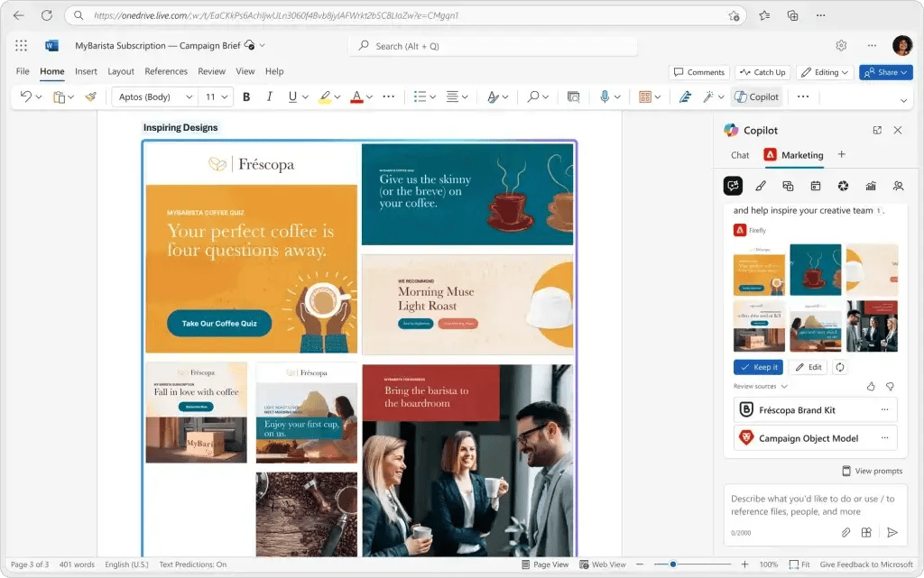
Task: Open the Review tab
Action: (x=211, y=71)
